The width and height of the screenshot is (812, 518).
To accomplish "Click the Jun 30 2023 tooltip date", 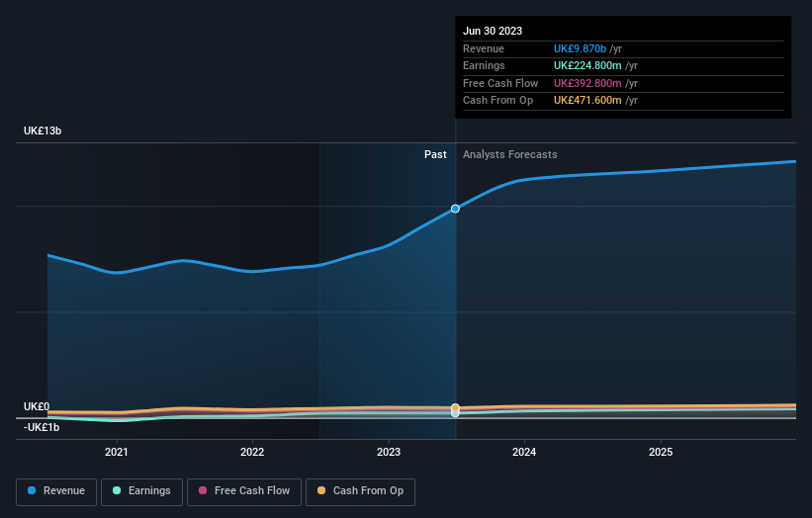I will 493,31.
